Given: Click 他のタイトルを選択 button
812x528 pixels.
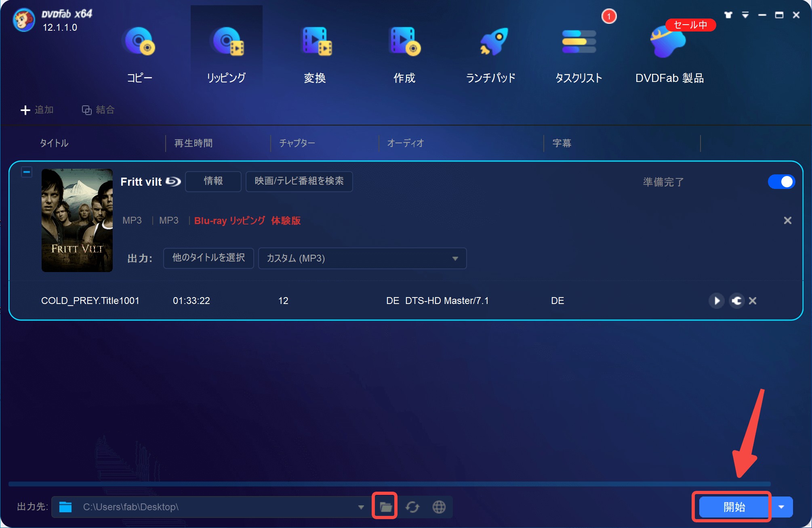Looking at the screenshot, I should 208,258.
